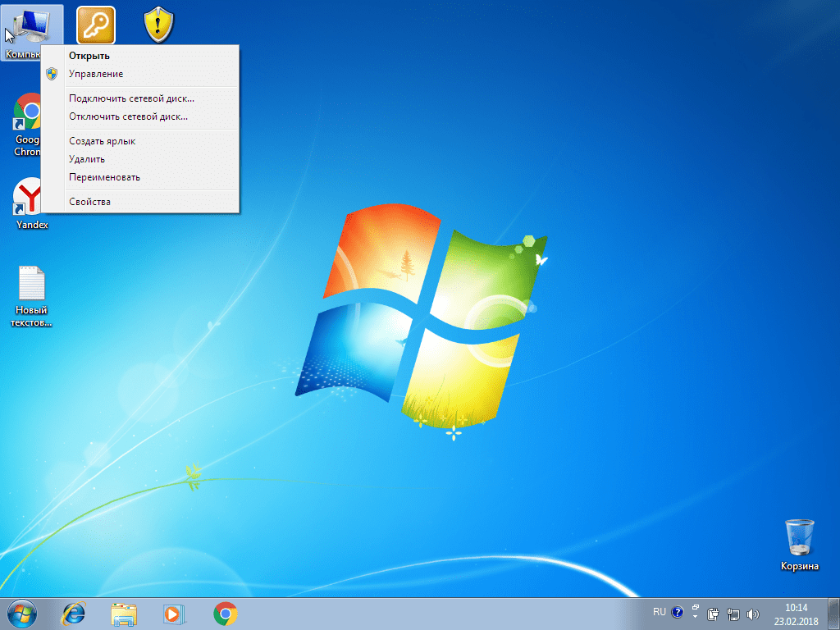
Task: Select the orange key desktop icon
Action: [96, 25]
